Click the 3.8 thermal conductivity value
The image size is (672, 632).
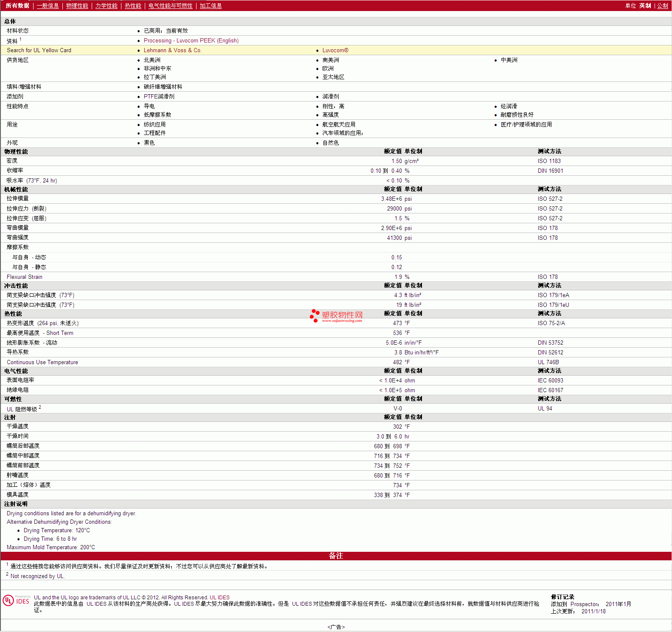click(x=398, y=353)
